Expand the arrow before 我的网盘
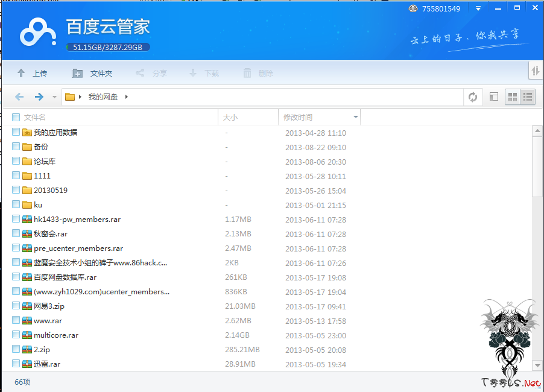The width and height of the screenshot is (544, 392). point(80,96)
